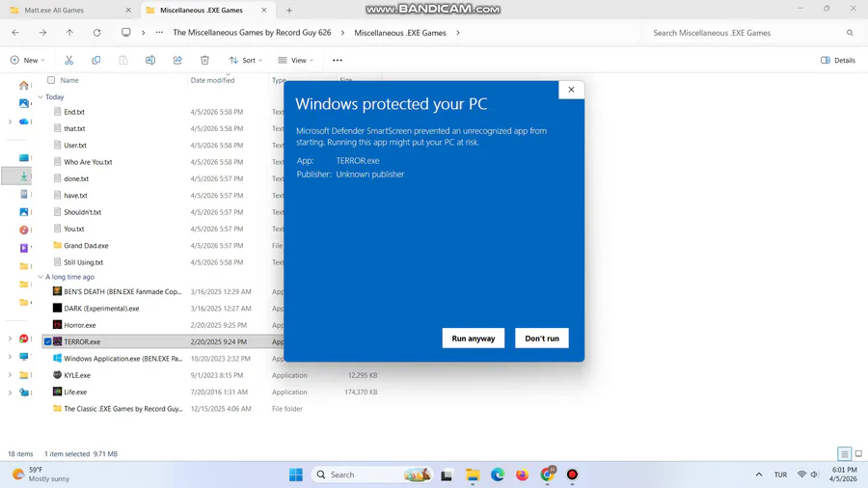Select the DARK (Experimental).exe file
Image resolution: width=868 pixels, height=488 pixels.
click(x=101, y=309)
